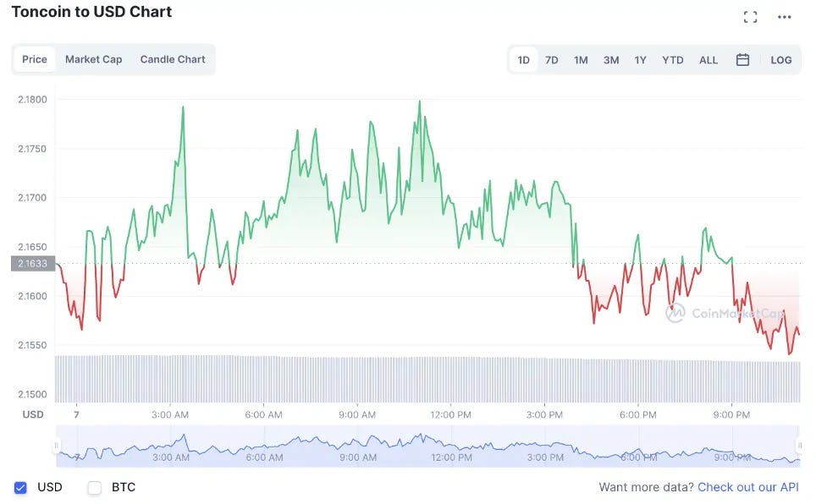The height and width of the screenshot is (504, 816).
Task: Select the 1M time range
Action: [x=581, y=60]
